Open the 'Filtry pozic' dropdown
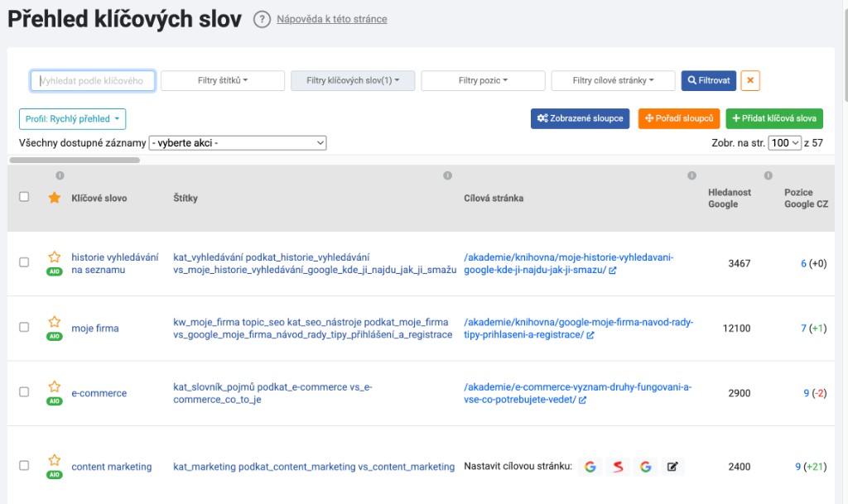The image size is (848, 504). click(483, 80)
